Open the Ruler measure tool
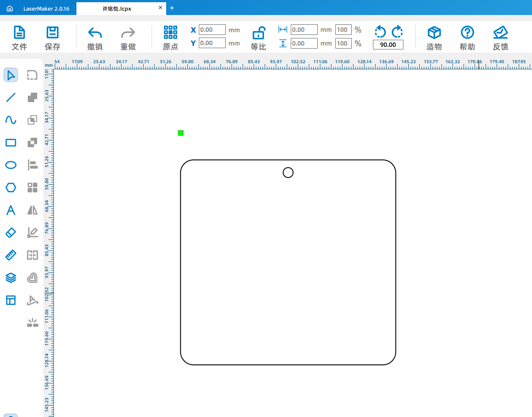Screen dimensions: 532x417 [x=11, y=255]
